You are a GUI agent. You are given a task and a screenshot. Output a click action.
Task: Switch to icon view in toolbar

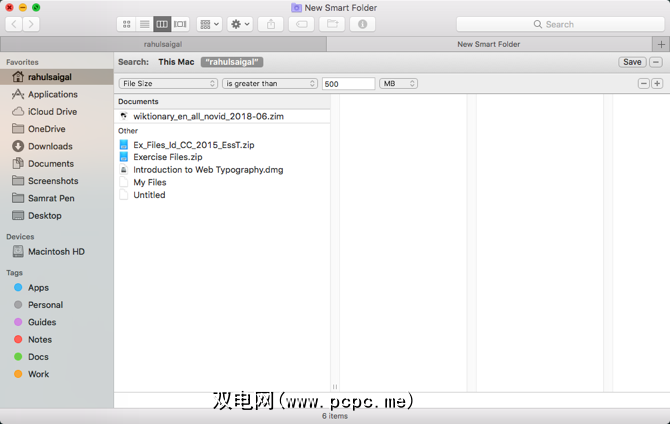point(126,24)
